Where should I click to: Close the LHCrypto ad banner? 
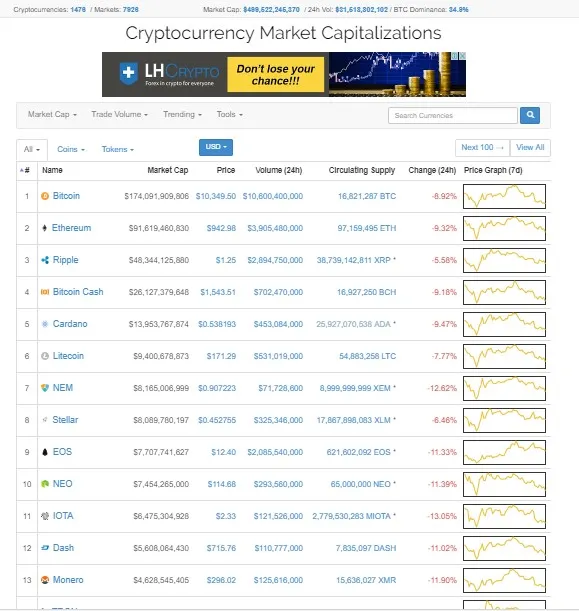click(x=462, y=56)
